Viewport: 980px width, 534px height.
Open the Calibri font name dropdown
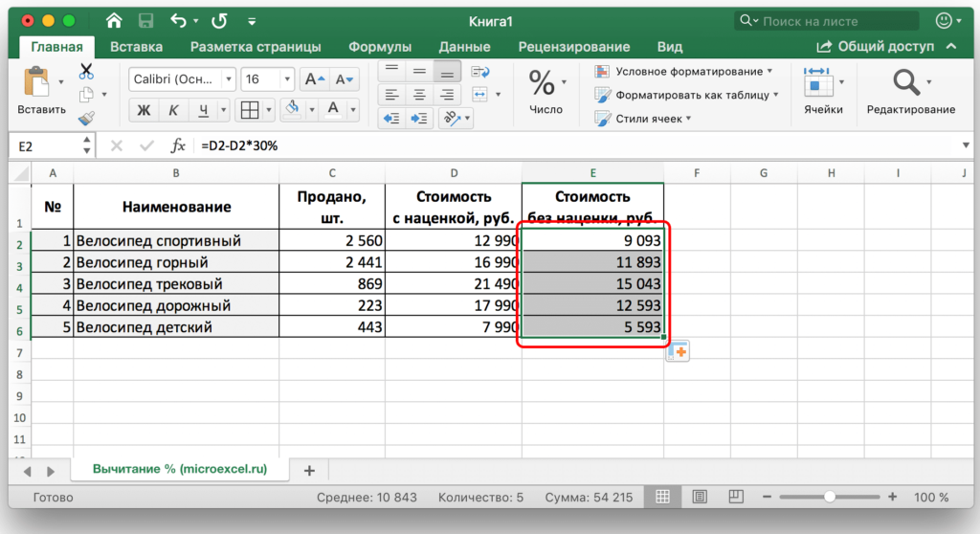(x=229, y=79)
